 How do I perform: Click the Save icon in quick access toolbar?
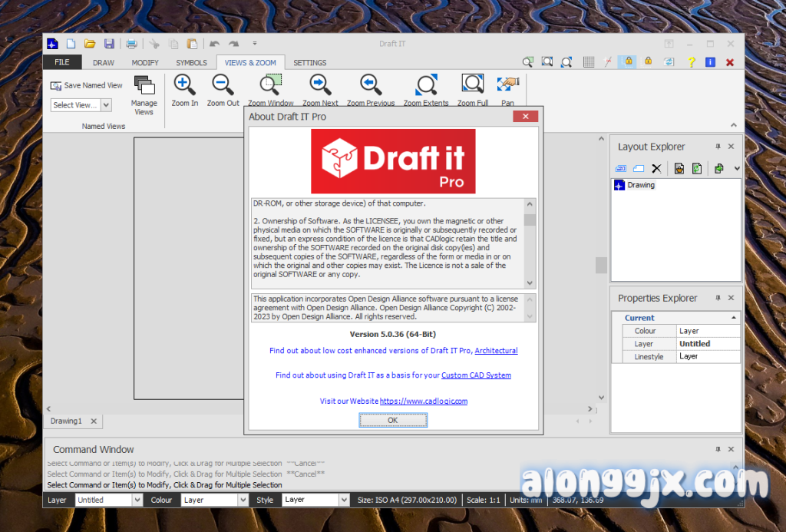[109, 44]
